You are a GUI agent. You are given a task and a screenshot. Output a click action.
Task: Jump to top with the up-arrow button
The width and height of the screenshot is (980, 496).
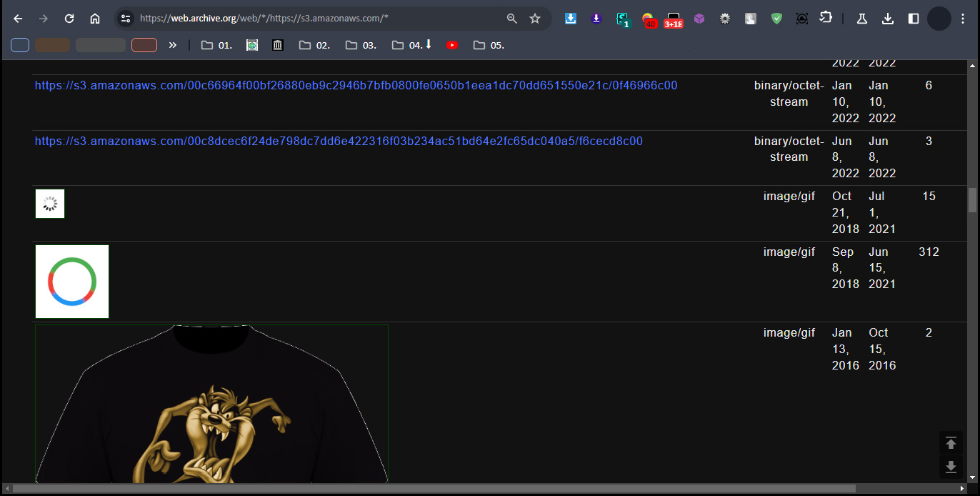[x=951, y=443]
